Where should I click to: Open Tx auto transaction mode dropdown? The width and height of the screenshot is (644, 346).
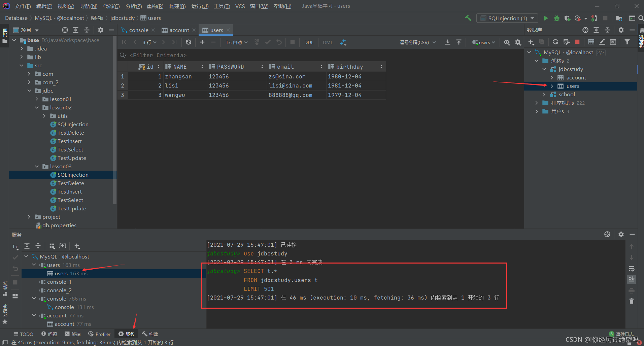(237, 42)
